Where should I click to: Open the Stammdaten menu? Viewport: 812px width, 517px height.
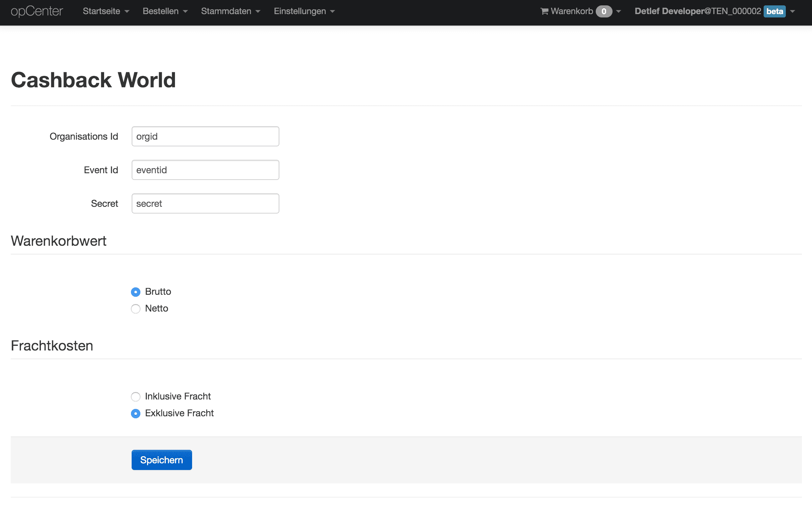click(x=231, y=11)
